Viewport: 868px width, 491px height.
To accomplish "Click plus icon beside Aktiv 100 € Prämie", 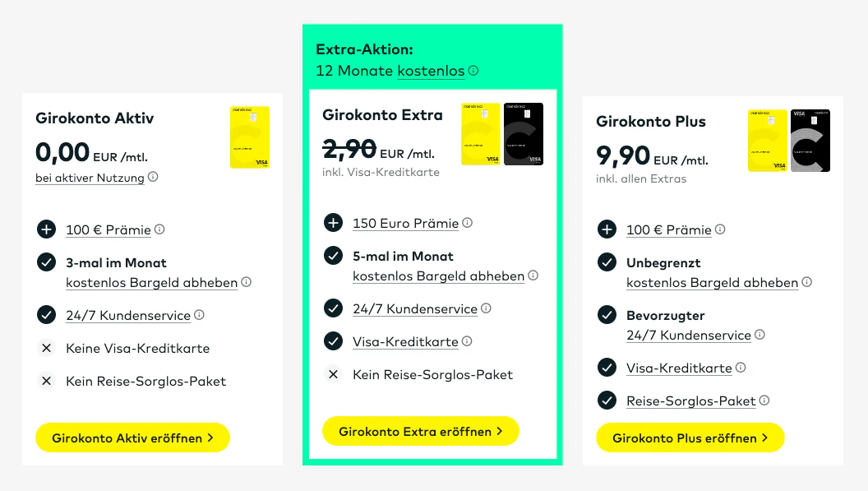I will coord(47,229).
